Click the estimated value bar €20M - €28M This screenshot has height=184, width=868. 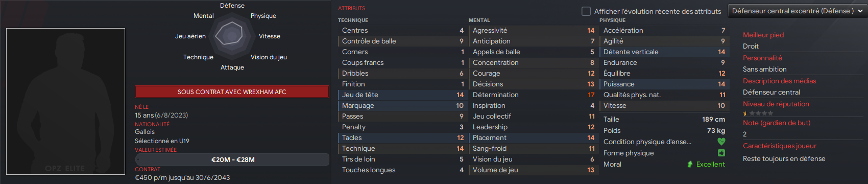[232, 159]
